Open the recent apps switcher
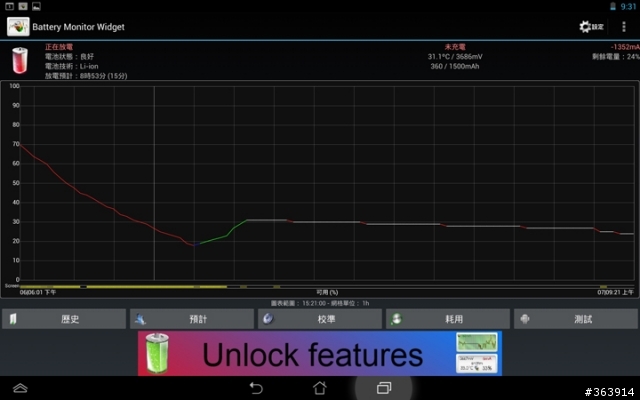The height and width of the screenshot is (400, 640). click(384, 388)
